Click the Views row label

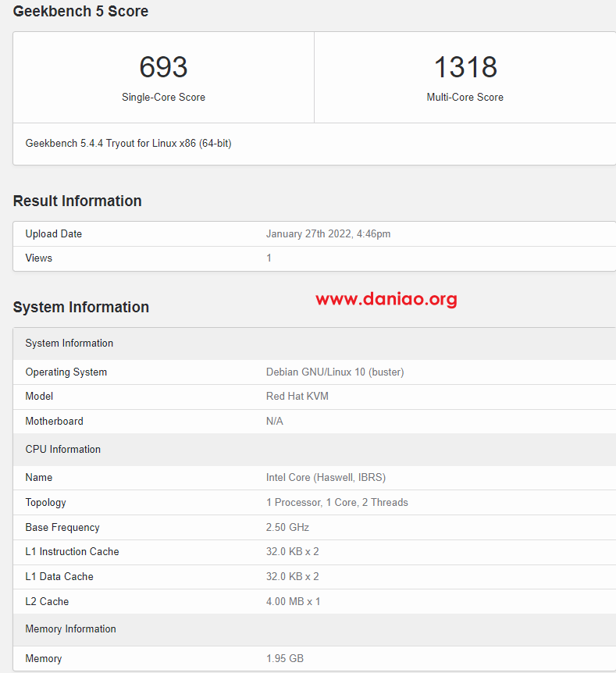click(x=38, y=258)
